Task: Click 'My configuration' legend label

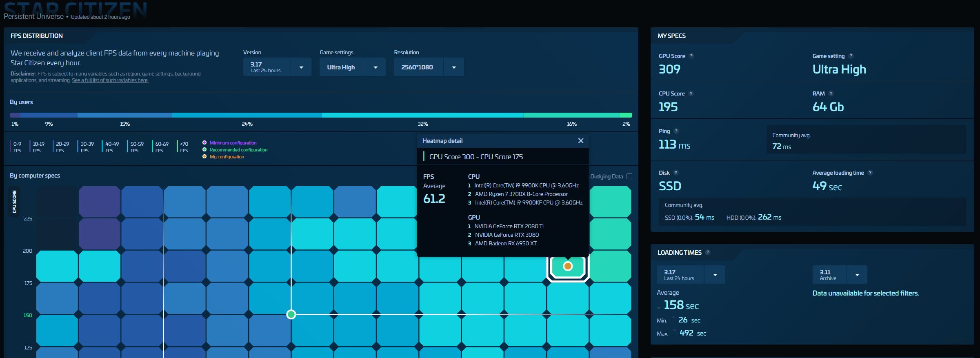Action: [227, 157]
